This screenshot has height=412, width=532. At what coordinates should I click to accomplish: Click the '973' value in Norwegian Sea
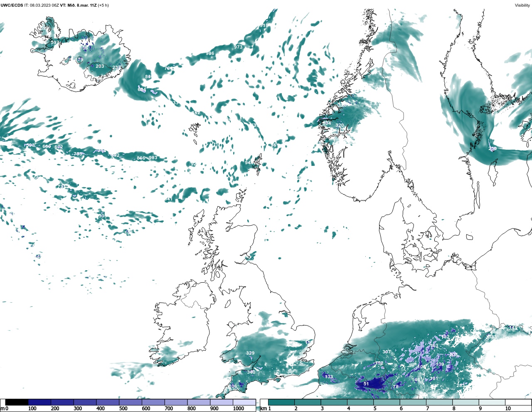[x=238, y=47]
